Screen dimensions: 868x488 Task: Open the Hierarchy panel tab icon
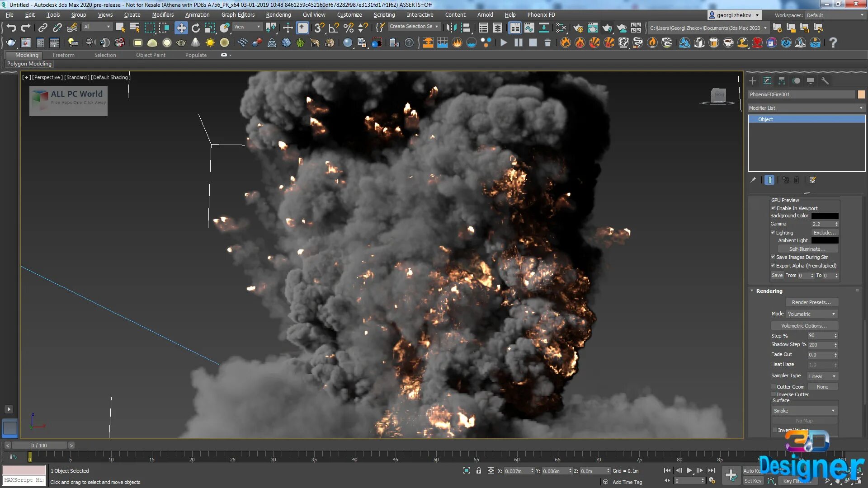pos(782,81)
